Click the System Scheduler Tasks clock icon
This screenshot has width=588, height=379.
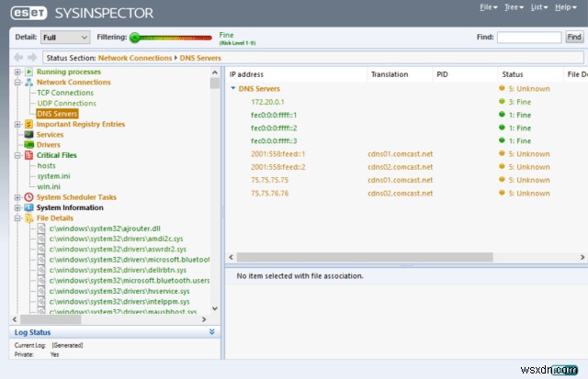tap(28, 197)
